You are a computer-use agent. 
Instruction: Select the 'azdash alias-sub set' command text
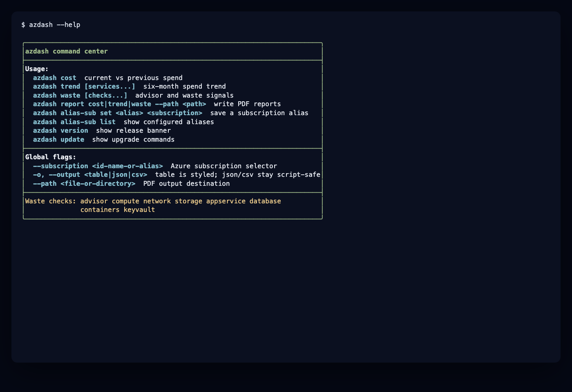coord(72,113)
